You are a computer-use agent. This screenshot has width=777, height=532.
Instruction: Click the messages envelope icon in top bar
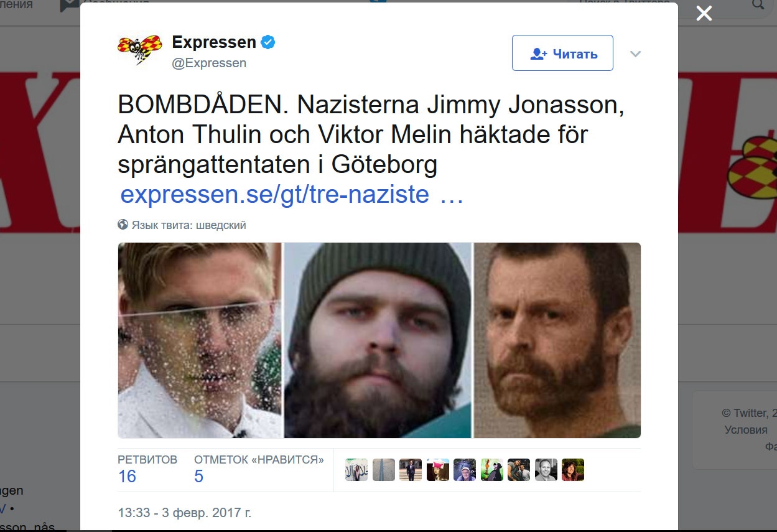pos(69,5)
